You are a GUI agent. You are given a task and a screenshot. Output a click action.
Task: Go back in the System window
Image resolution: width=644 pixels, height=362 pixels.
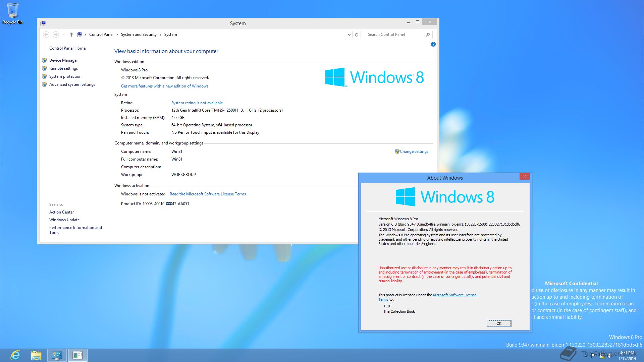click(46, 35)
